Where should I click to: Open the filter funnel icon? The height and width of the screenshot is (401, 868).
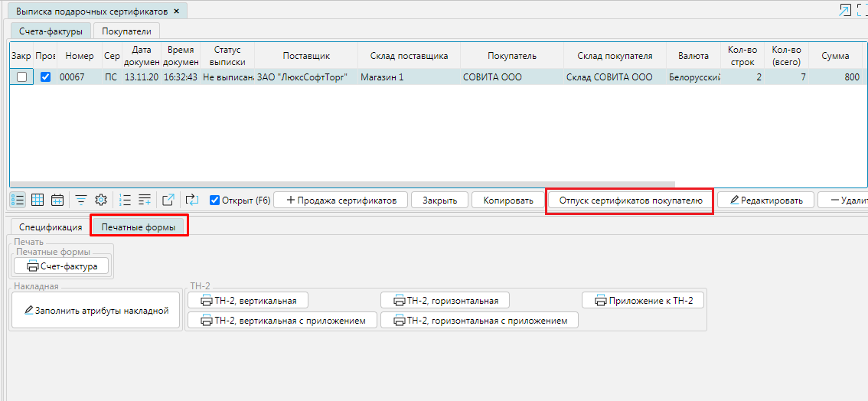tap(80, 200)
